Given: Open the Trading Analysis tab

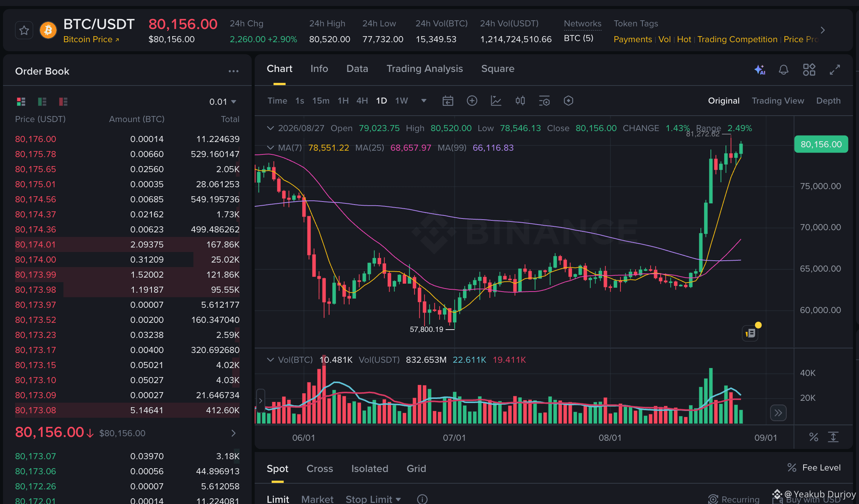Looking at the screenshot, I should click(x=425, y=69).
